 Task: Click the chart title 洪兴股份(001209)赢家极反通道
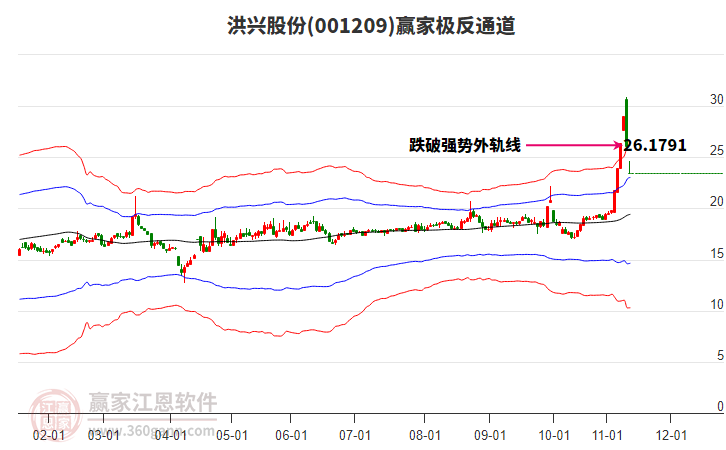[371, 26]
